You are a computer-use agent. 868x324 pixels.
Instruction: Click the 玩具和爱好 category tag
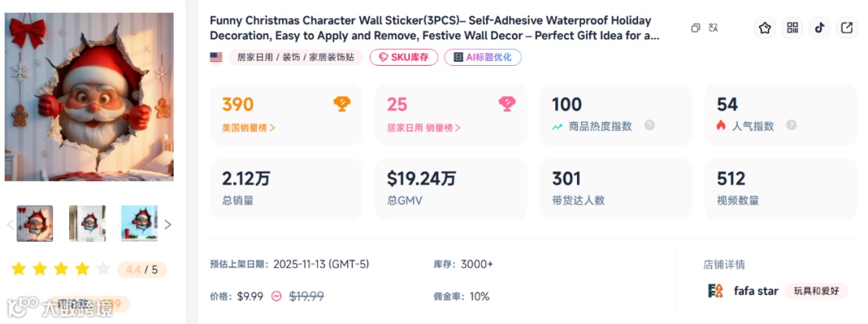tap(816, 291)
